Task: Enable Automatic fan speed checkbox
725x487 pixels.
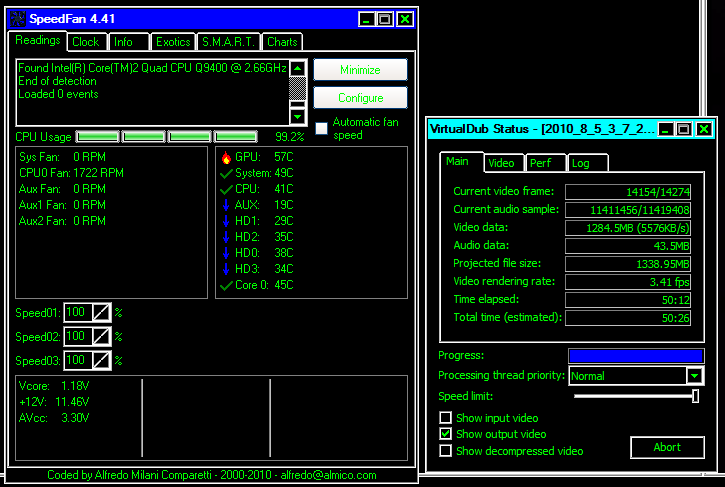Action: [x=321, y=128]
